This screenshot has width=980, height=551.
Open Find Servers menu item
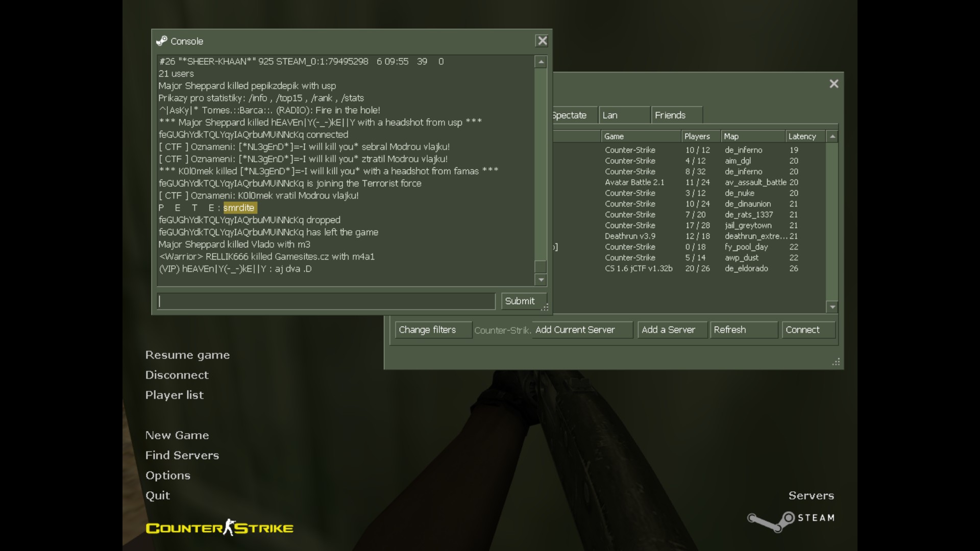(x=182, y=455)
